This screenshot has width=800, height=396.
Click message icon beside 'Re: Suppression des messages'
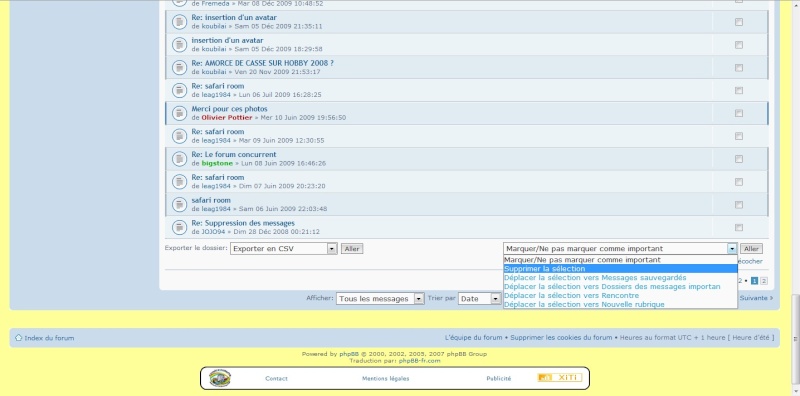click(179, 227)
